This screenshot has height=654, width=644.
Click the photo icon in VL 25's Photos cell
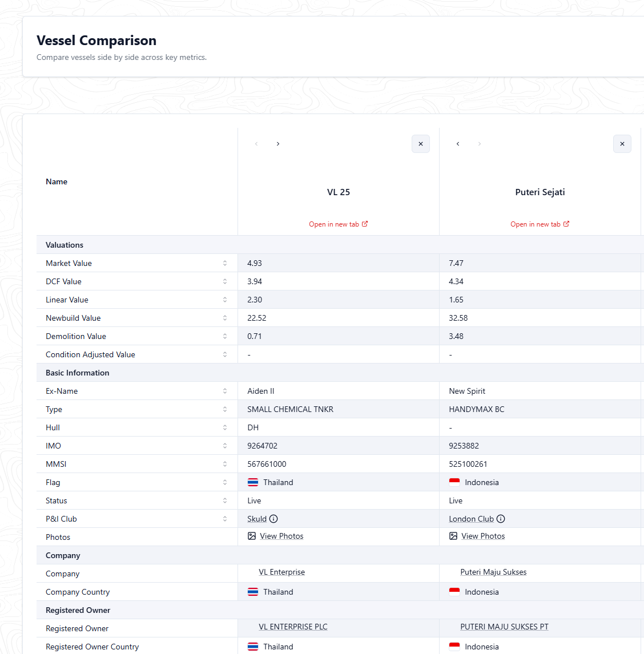(x=252, y=536)
